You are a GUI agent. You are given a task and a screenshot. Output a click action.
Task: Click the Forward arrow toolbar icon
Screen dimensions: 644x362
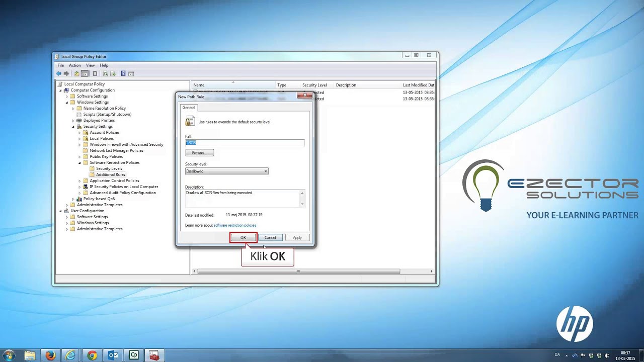point(66,74)
